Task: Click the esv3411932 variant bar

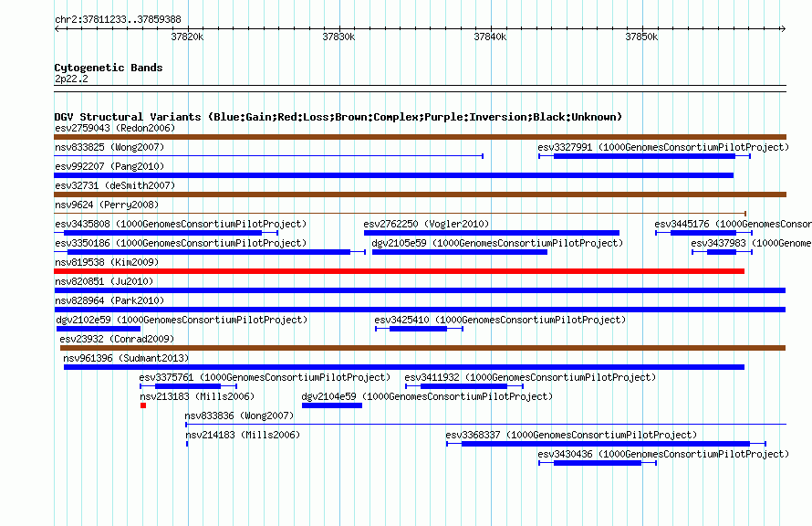Action: tap(464, 386)
